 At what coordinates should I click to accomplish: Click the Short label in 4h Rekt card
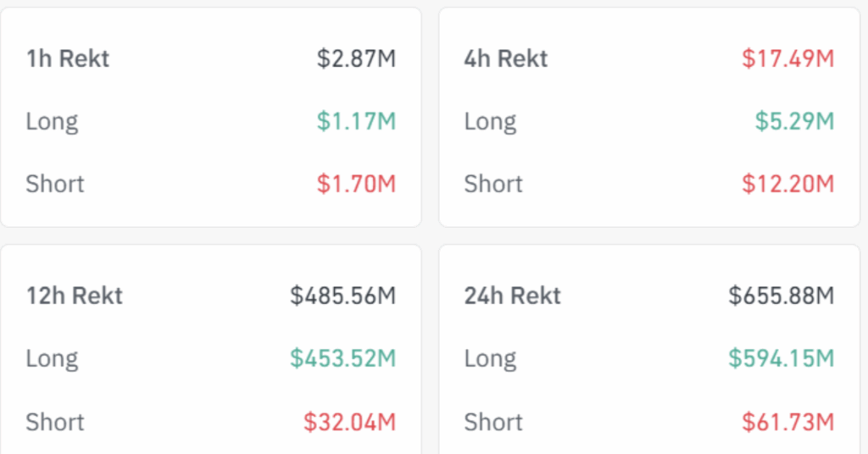(x=493, y=184)
